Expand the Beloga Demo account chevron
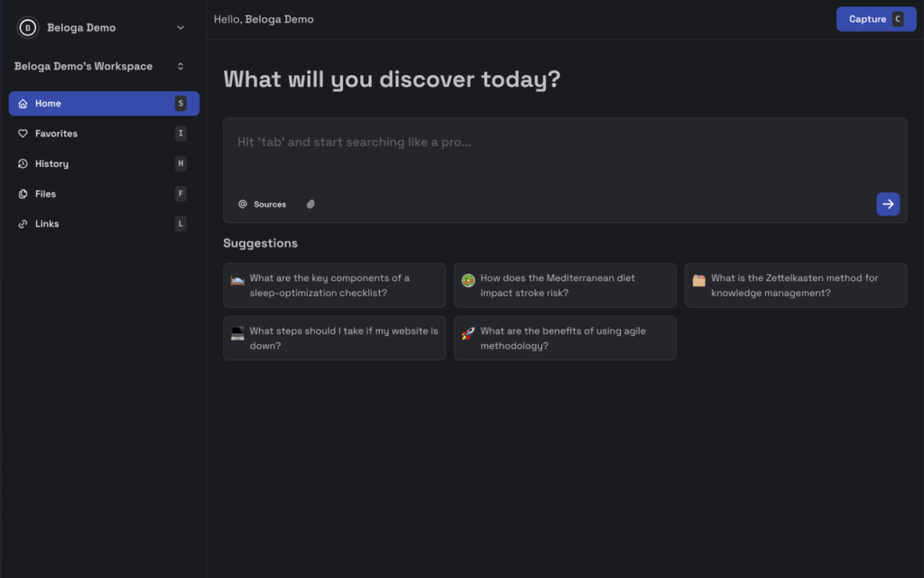This screenshot has width=924, height=578. [x=180, y=27]
